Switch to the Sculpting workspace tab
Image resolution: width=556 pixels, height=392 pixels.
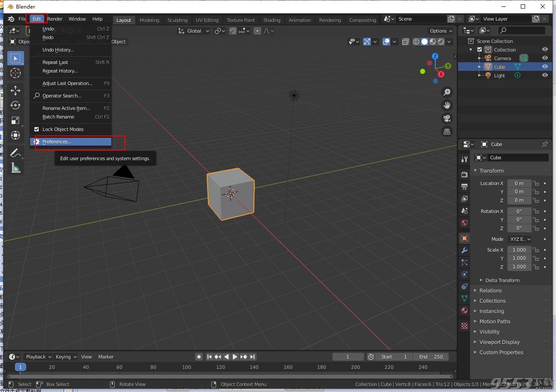[x=177, y=20]
